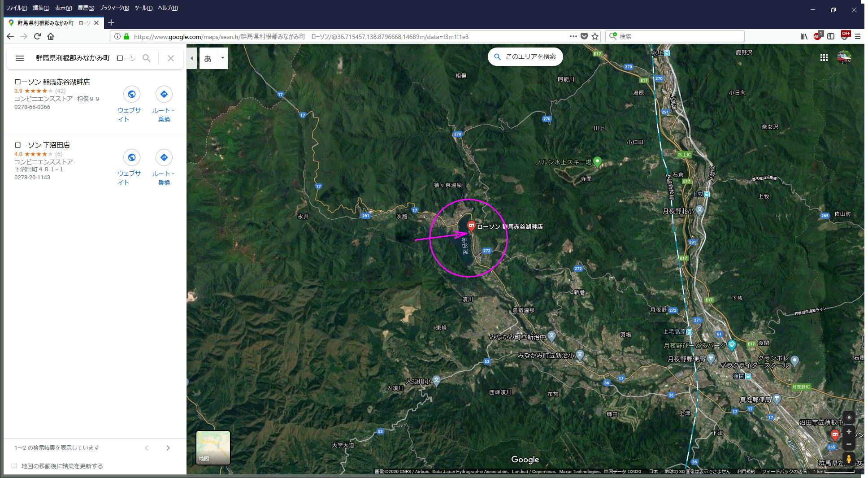The height and width of the screenshot is (478, 868).
Task: Go to next results page arrow
Action: [x=168, y=448]
